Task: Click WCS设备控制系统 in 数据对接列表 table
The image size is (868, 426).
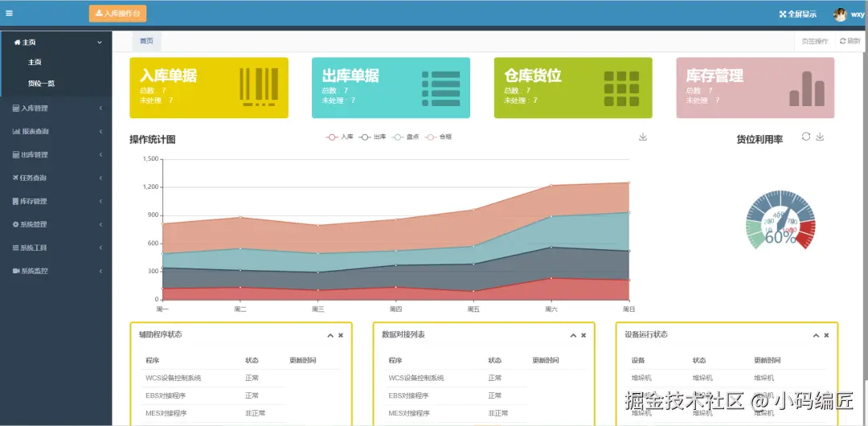Action: (x=416, y=379)
